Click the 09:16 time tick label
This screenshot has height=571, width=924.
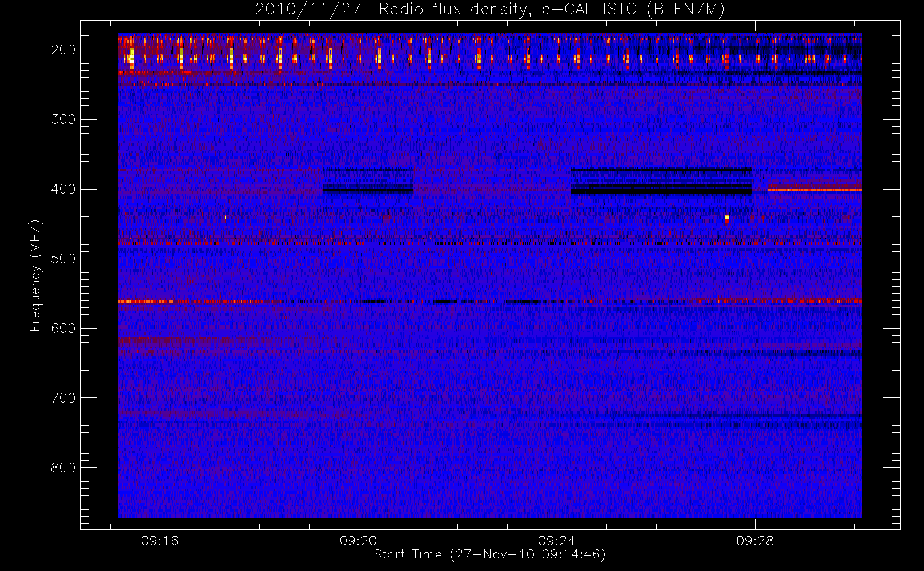160,541
